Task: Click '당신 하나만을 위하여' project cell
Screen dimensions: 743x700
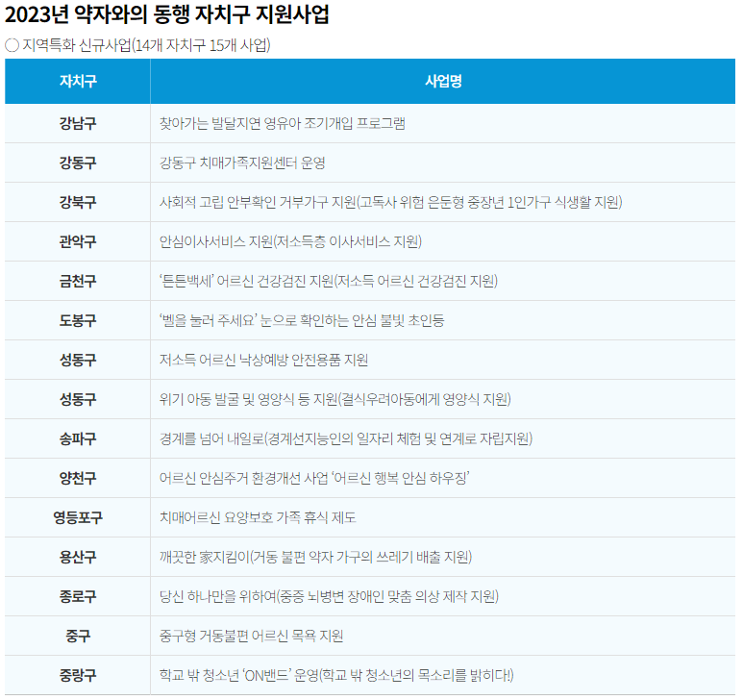Action: tap(443, 596)
